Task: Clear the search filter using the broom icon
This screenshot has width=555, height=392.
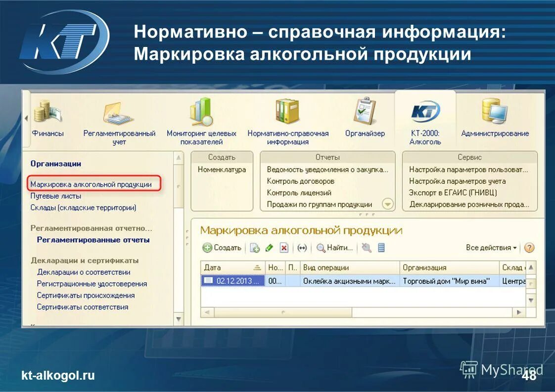Action: [x=368, y=248]
